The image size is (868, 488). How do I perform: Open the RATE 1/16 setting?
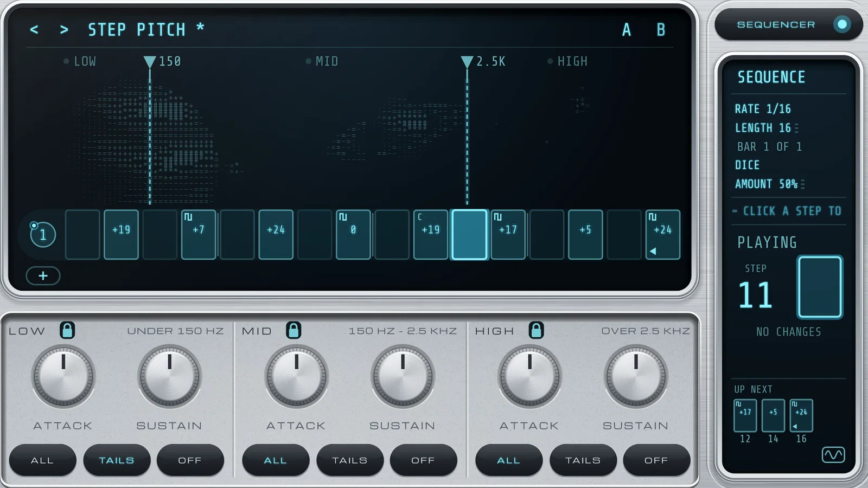(x=763, y=109)
